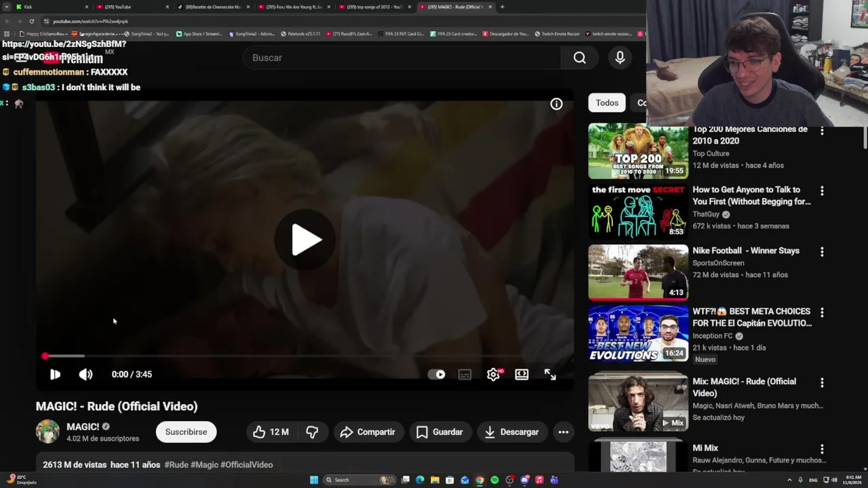Click the red playhead marker
The image size is (868, 488).
click(45, 356)
